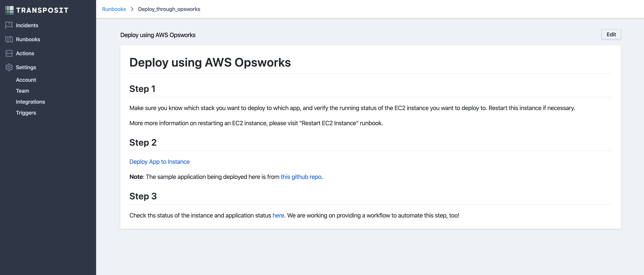Go to Runbooks in the sidebar
This screenshot has height=275, width=644.
click(x=28, y=39)
